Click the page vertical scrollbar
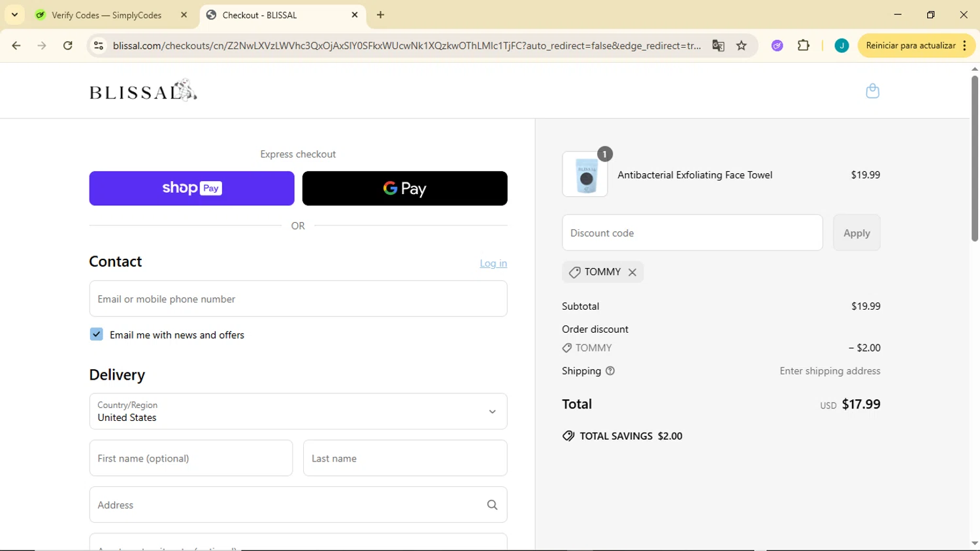Viewport: 980px width, 551px height. 975,158
